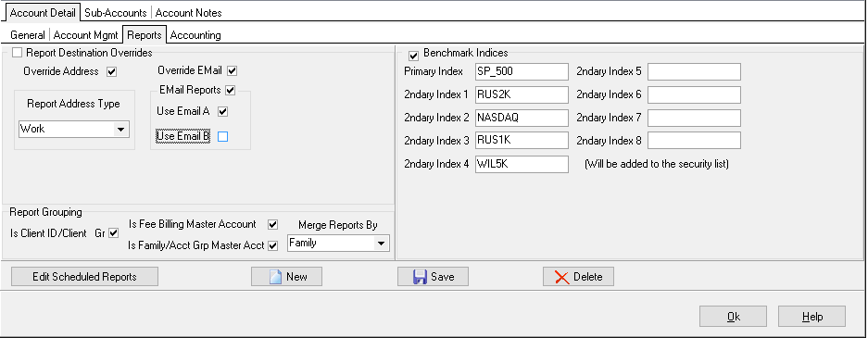
Task: Toggle Is Family/Acct Grp Master Acct checkbox
Action: (x=272, y=246)
